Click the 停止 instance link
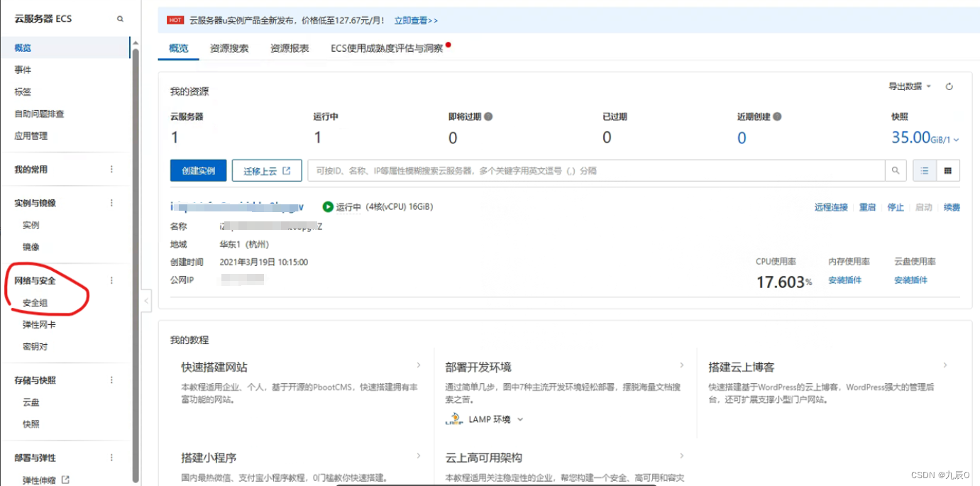The image size is (980, 486). (896, 207)
